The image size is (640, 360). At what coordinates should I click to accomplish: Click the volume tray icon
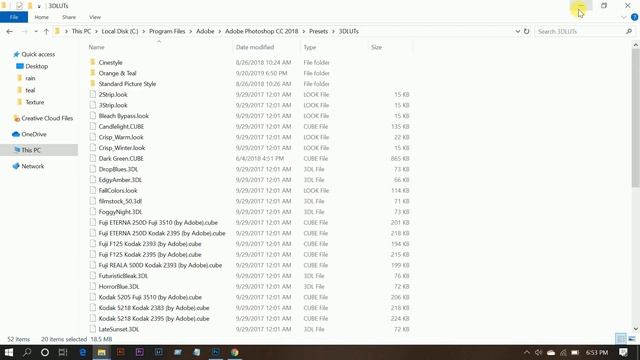(538, 352)
